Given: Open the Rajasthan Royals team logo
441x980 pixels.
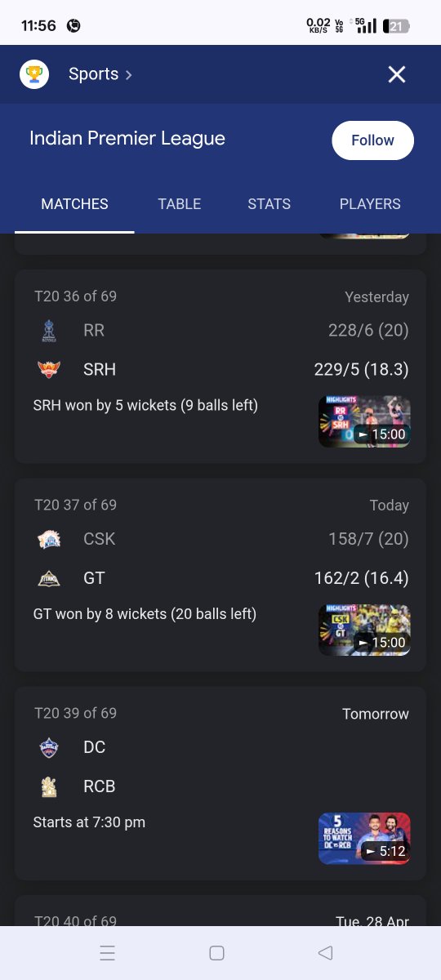Looking at the screenshot, I should pyautogui.click(x=49, y=331).
